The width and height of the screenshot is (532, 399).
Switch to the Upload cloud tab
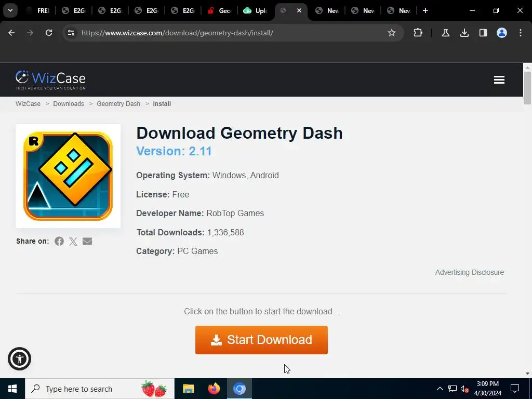(256, 11)
